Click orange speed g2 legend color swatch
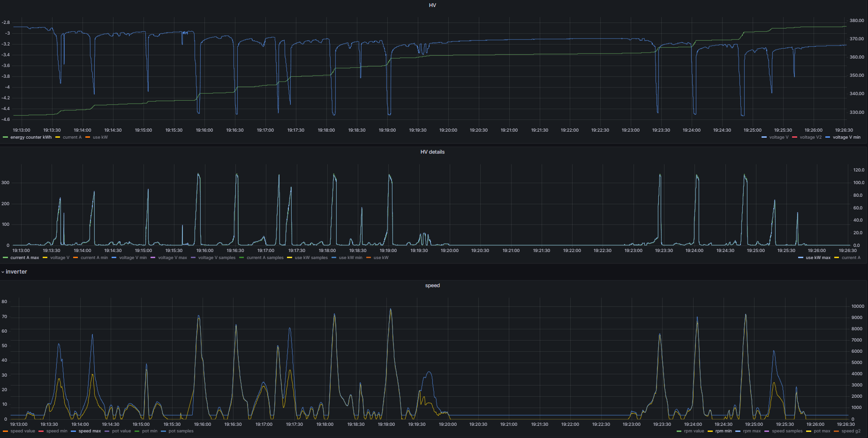This screenshot has height=438, width=868. pyautogui.click(x=837, y=431)
